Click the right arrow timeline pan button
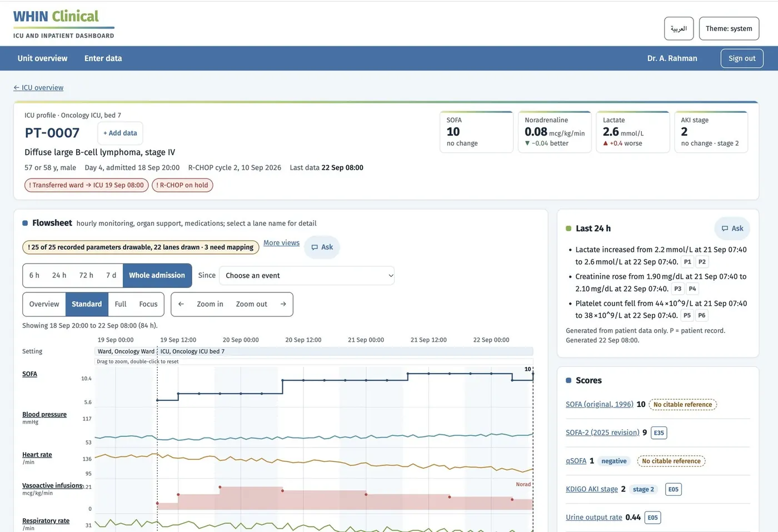Viewport: 778px width, 532px height. [283, 304]
